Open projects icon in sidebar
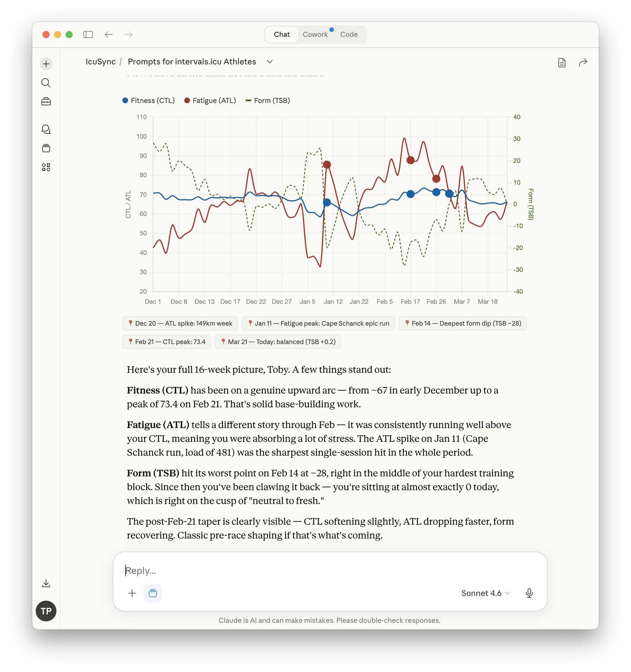 [46, 148]
